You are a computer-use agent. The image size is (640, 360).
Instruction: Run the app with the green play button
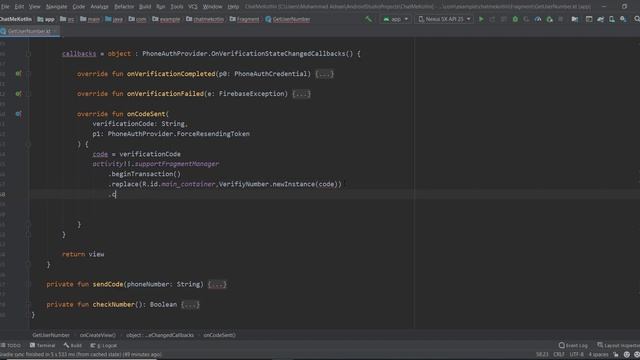[x=481, y=19]
